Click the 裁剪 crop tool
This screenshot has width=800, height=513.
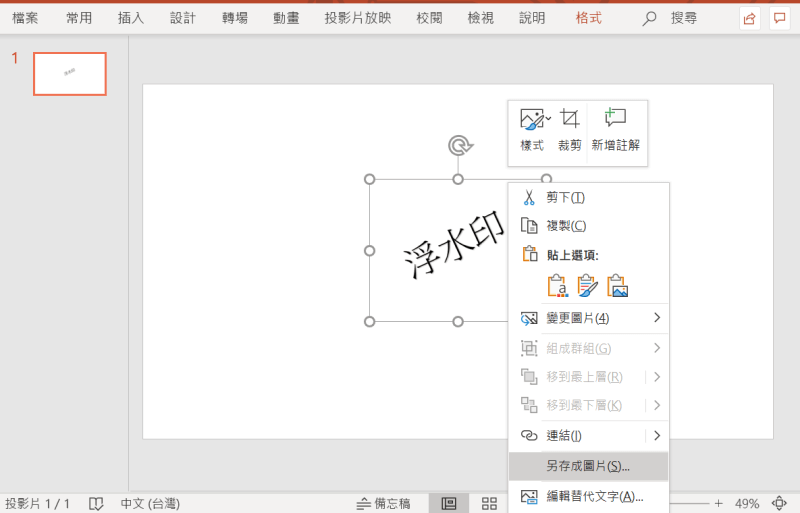pos(569,131)
